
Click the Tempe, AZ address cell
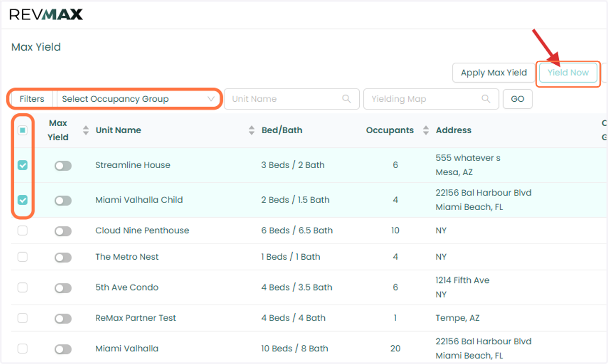tap(458, 318)
